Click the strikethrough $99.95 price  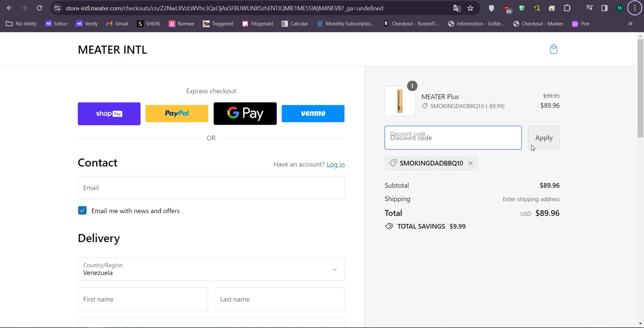[551, 96]
